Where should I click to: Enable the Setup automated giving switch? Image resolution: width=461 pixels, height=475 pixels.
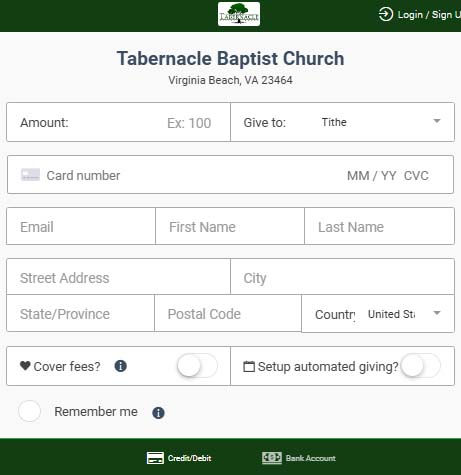(420, 366)
